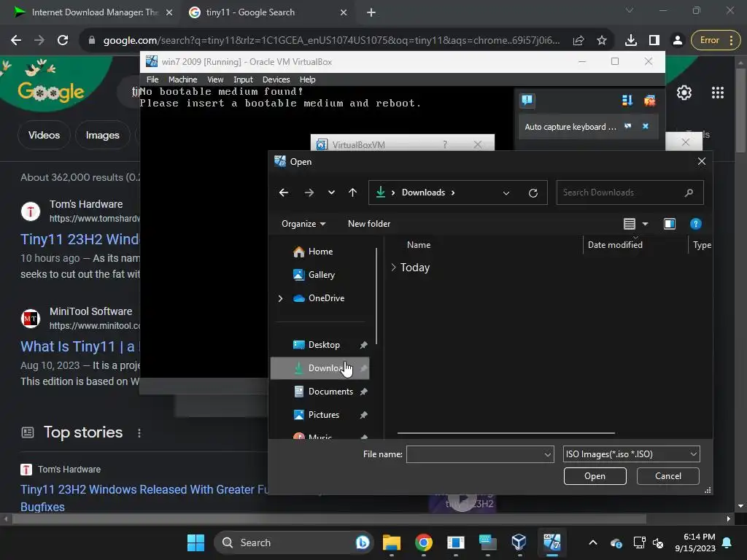Click the Open button in the dialog
Viewport: 747px width, 560px height.
[x=595, y=476]
